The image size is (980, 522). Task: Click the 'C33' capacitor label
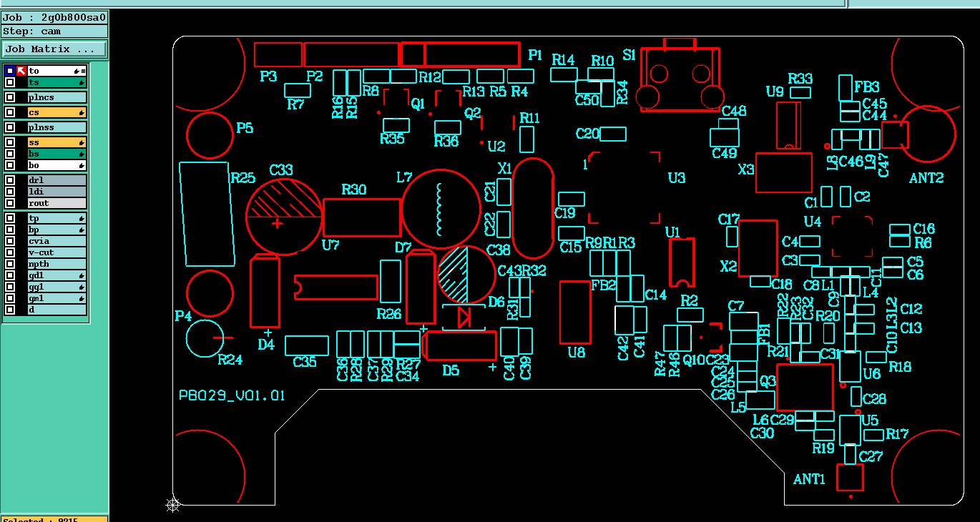[281, 170]
